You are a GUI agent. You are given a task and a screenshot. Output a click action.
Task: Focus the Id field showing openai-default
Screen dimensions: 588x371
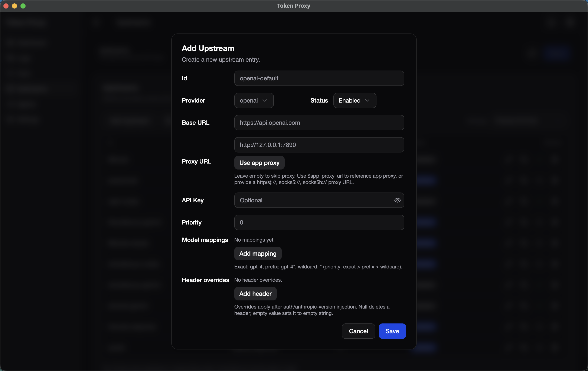tap(319, 78)
